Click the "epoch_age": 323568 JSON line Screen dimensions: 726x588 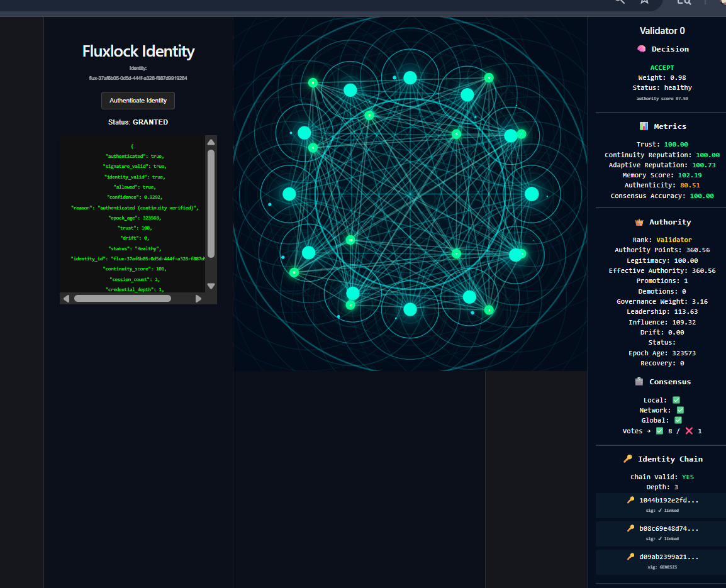[x=135, y=218]
